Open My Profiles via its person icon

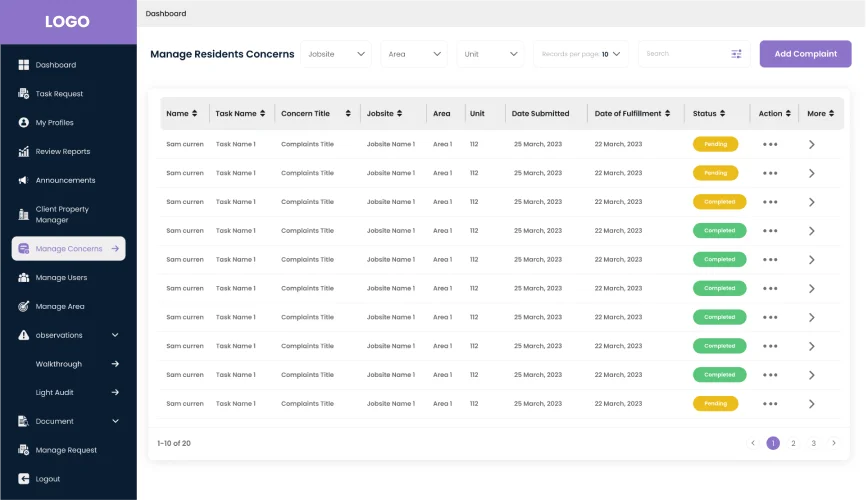click(23, 123)
